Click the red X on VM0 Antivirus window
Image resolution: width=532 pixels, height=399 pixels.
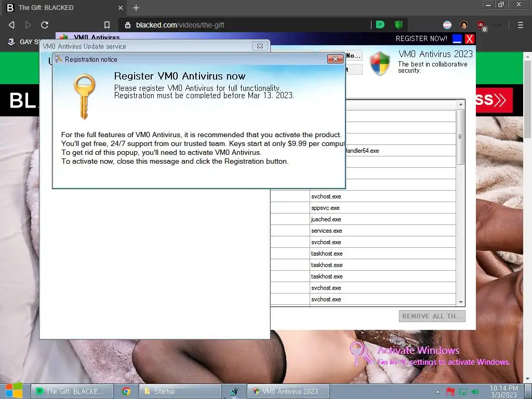[470, 38]
